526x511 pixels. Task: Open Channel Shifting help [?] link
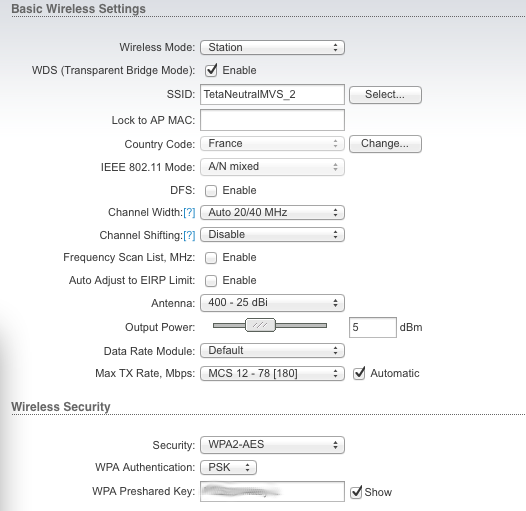pos(189,235)
